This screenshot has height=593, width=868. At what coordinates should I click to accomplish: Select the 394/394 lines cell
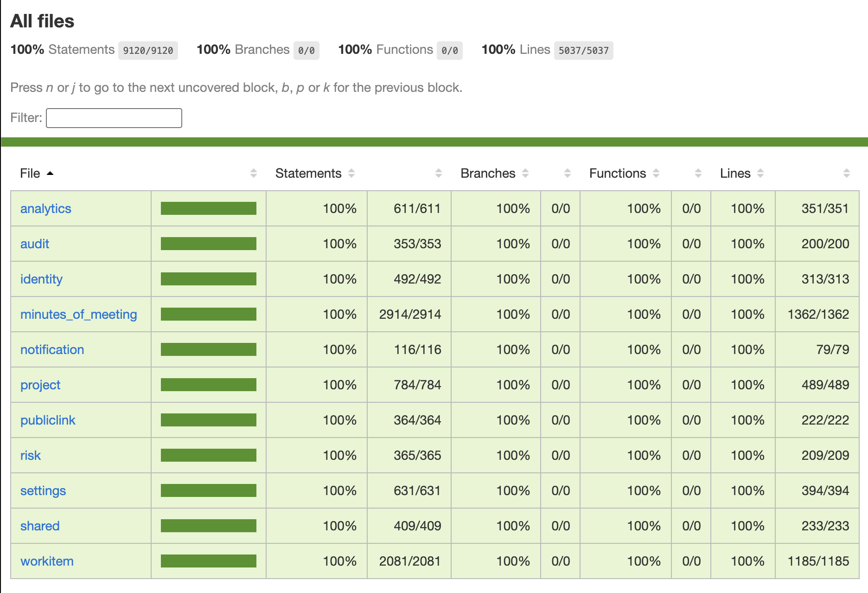point(817,491)
